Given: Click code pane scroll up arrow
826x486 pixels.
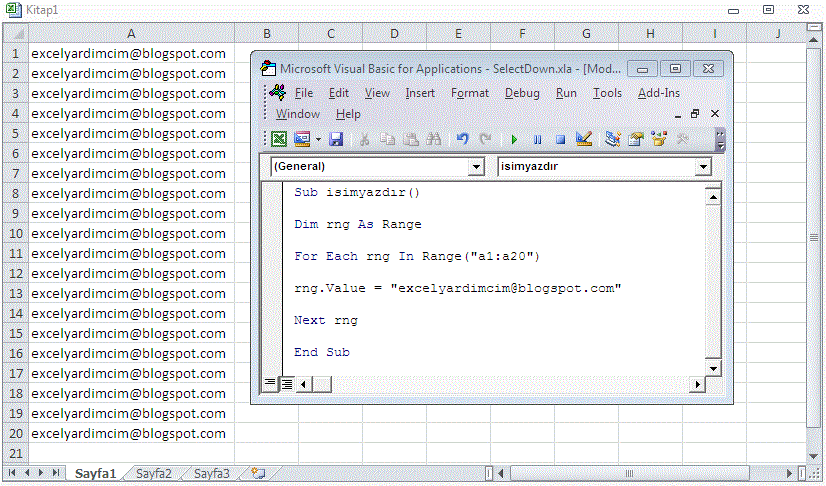Looking at the screenshot, I should tap(713, 197).
